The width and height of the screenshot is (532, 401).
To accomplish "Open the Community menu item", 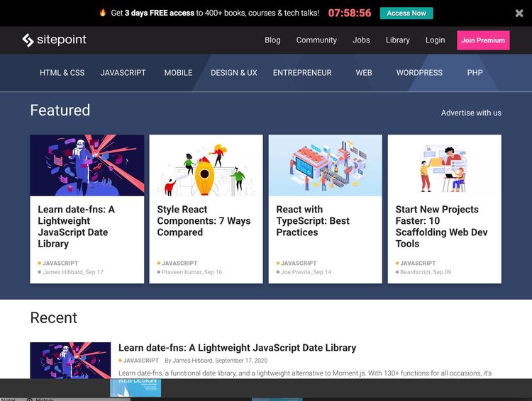I will (x=316, y=40).
